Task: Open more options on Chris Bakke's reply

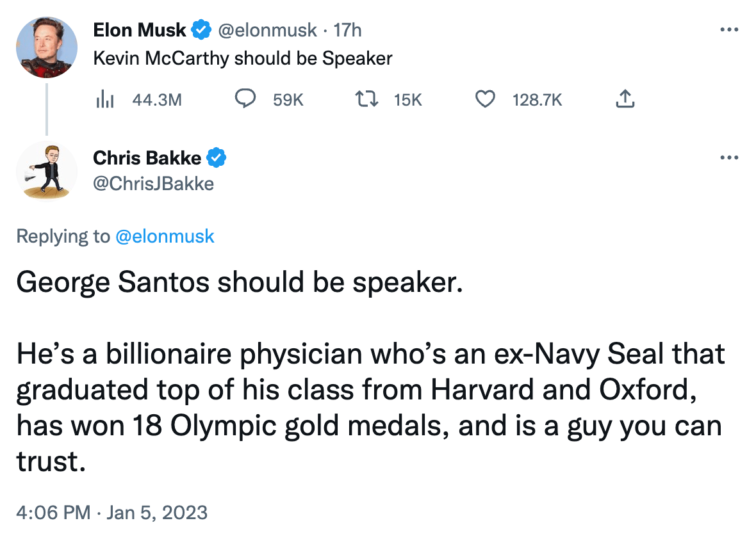Action: click(x=729, y=157)
